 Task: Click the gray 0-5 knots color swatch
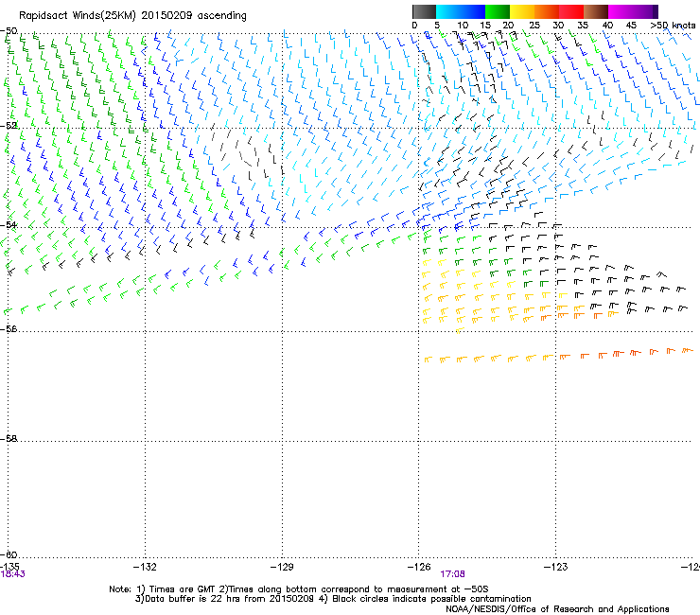point(424,11)
